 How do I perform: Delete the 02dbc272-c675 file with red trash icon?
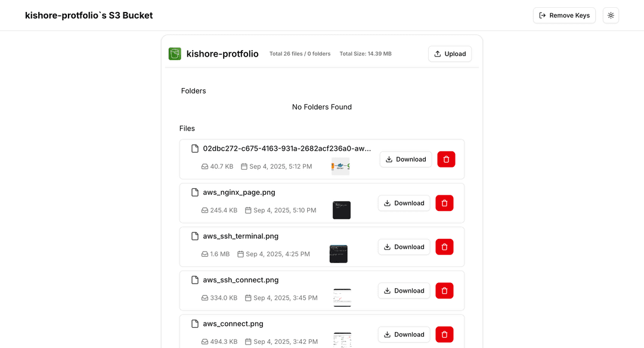[446, 159]
